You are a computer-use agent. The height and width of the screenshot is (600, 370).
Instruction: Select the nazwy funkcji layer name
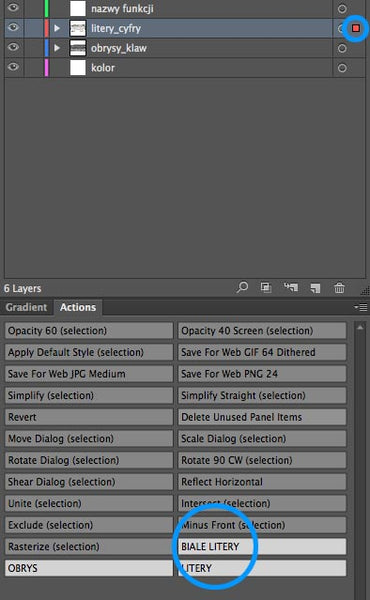pyautogui.click(x=122, y=8)
